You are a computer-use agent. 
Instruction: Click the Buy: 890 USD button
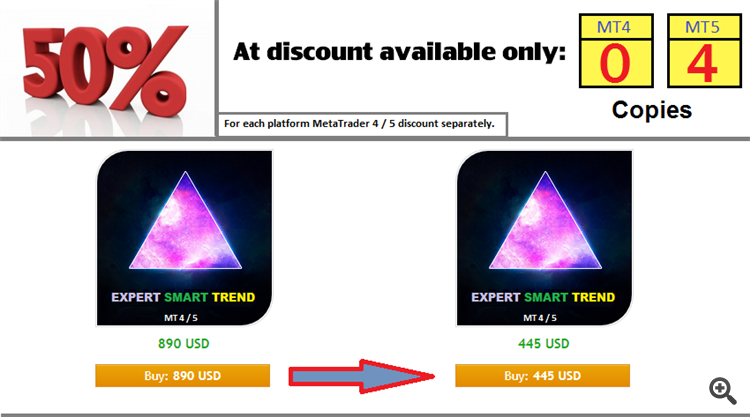pos(183,375)
